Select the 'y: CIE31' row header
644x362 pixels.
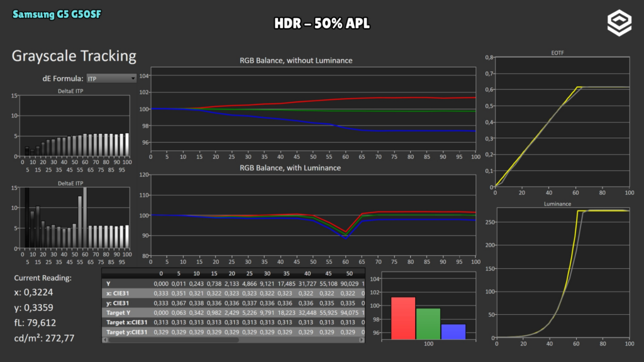click(x=118, y=303)
